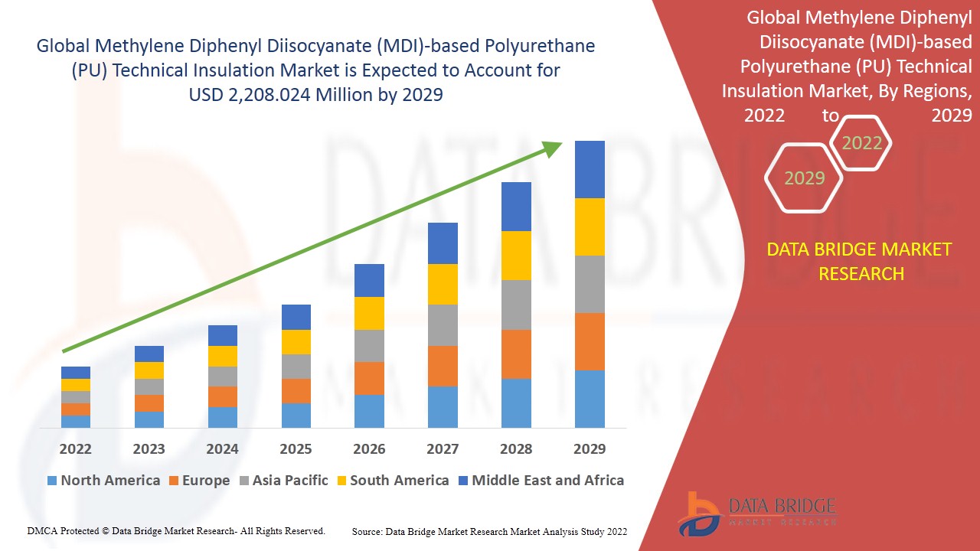Screen dimensions: 980x551
Task: Expand the 2026 stacked bar segment details
Action: [x=369, y=344]
